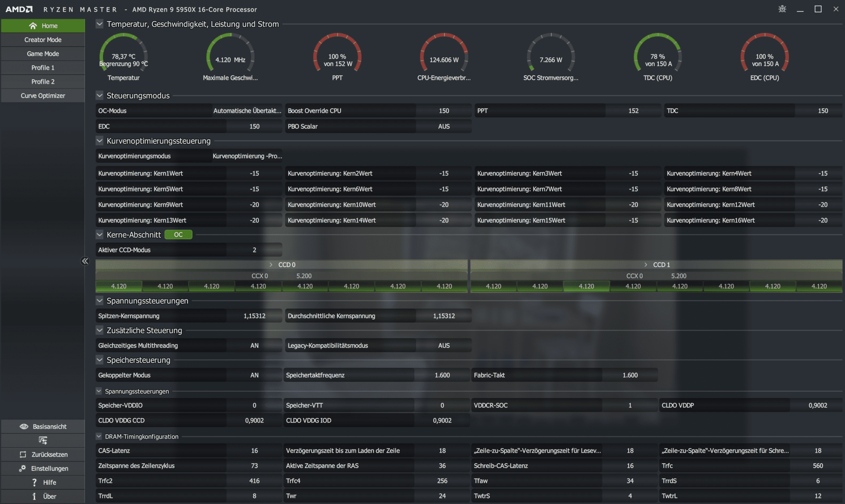The height and width of the screenshot is (504, 845).
Task: Collapse the upper Spannungssteuerungen section
Action: [x=99, y=301]
